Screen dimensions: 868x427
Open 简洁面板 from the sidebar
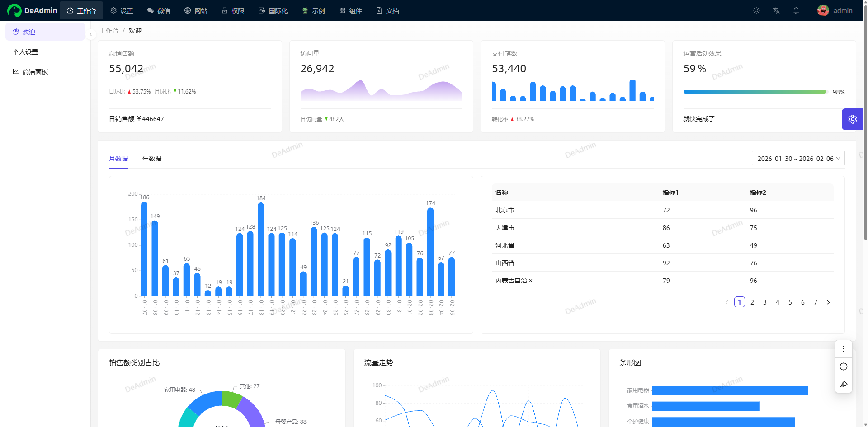35,72
